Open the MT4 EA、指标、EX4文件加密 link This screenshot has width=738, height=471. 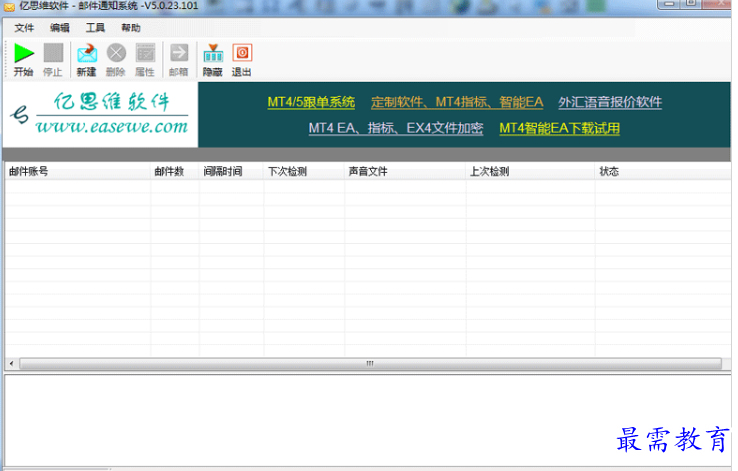[396, 128]
